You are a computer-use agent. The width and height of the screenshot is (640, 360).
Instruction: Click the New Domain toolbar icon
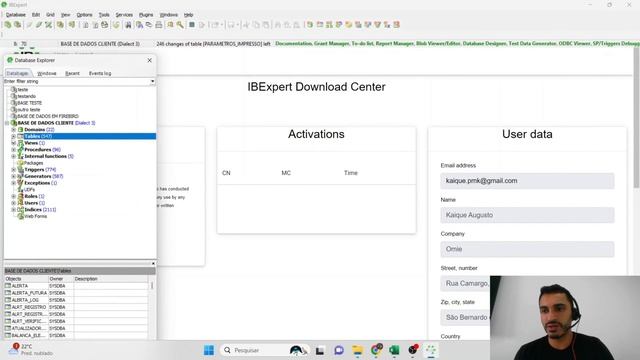pyautogui.click(x=310, y=25)
